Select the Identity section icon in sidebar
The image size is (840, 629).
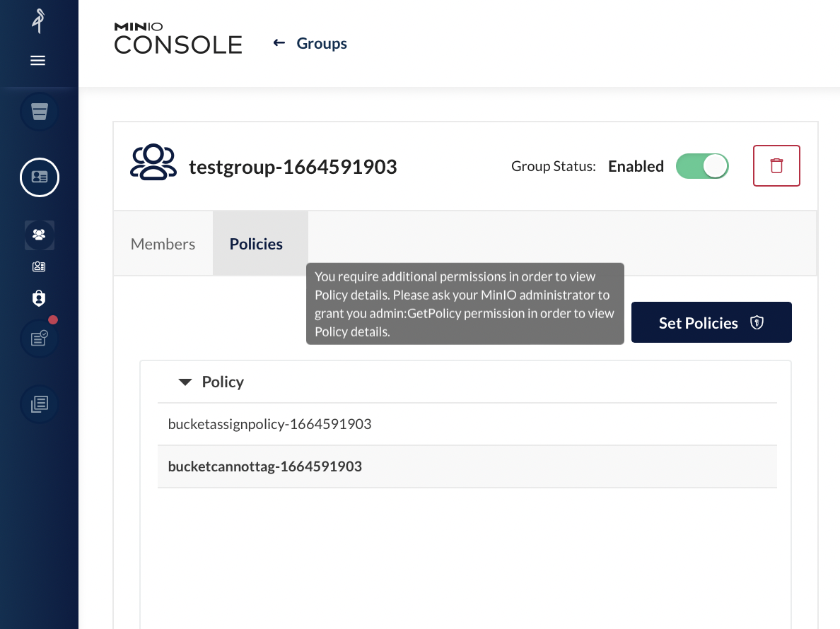click(x=39, y=177)
